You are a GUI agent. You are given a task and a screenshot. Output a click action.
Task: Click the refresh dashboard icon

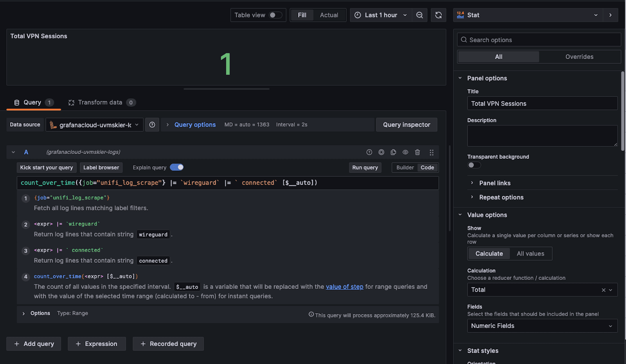click(x=439, y=15)
